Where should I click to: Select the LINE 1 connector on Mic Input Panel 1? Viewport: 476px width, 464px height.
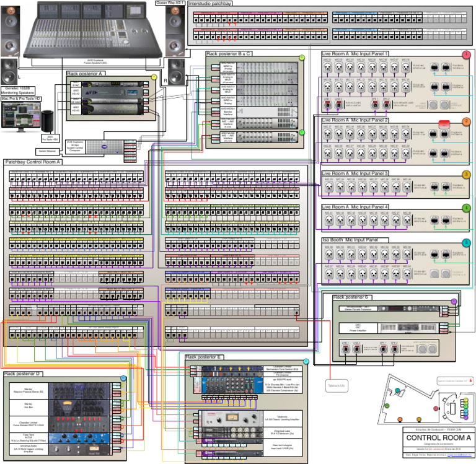pyautogui.click(x=328, y=105)
